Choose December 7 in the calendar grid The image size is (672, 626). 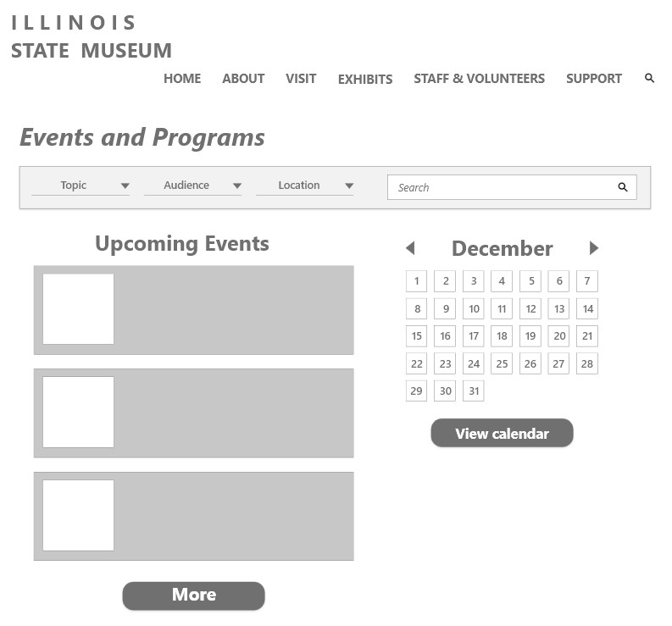[587, 281]
